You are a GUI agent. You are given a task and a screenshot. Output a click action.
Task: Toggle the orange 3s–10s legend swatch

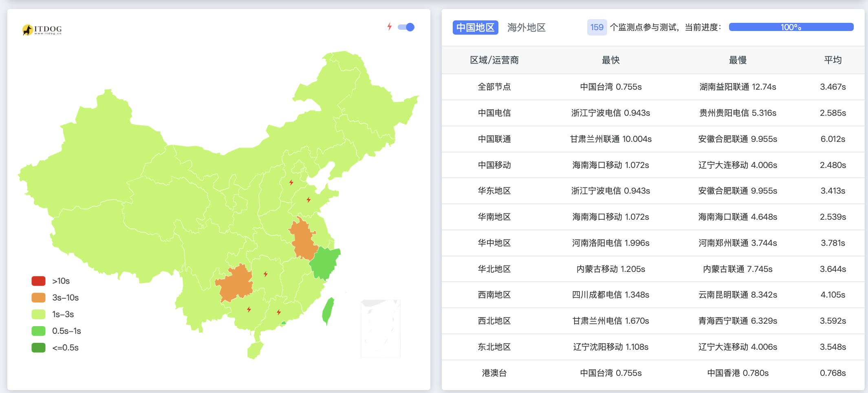pos(39,298)
